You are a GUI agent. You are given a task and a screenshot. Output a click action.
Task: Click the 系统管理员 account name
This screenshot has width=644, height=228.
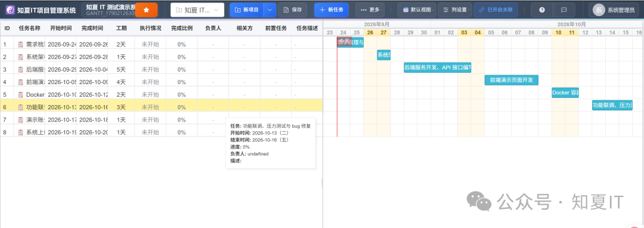pyautogui.click(x=621, y=10)
